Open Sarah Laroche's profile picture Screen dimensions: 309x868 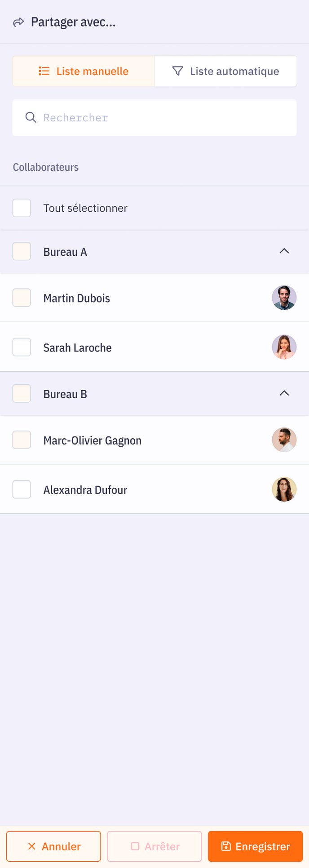[x=284, y=347]
